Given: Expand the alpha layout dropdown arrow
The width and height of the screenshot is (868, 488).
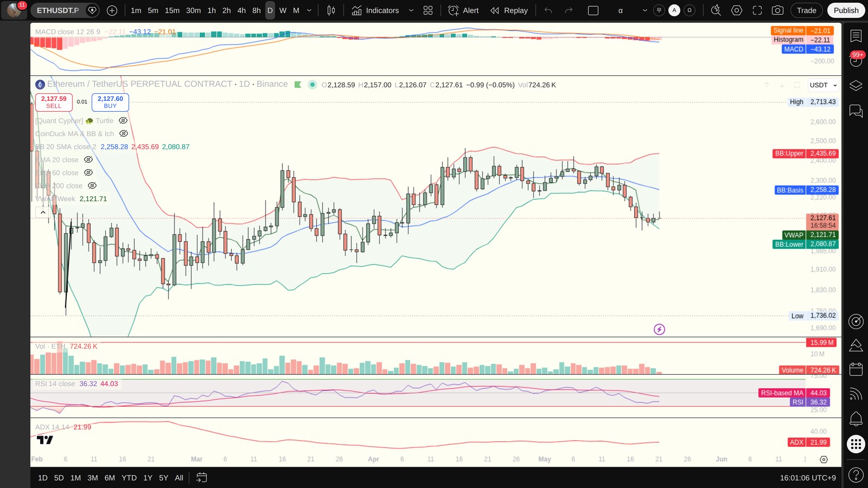Looking at the screenshot, I should (x=644, y=10).
